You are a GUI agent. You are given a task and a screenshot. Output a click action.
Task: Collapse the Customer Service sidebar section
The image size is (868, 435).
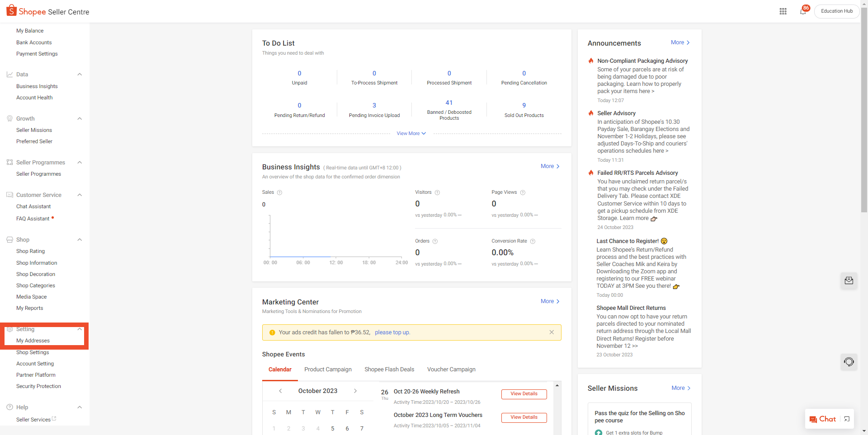pyautogui.click(x=80, y=195)
